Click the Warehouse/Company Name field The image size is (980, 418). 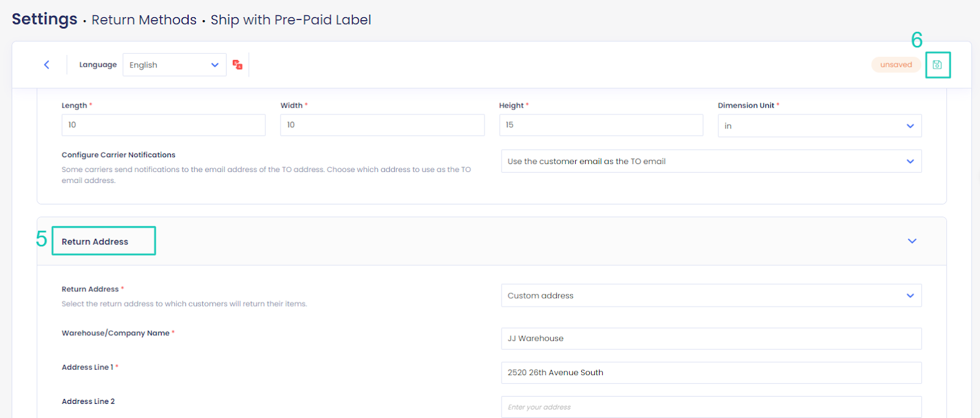pos(711,338)
